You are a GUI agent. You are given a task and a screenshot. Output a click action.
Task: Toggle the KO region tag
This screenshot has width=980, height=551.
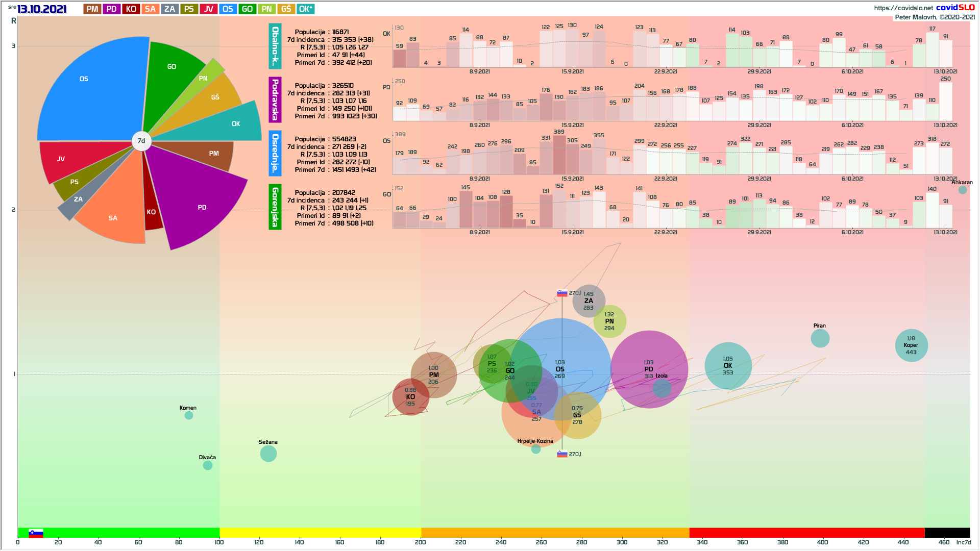pos(131,9)
